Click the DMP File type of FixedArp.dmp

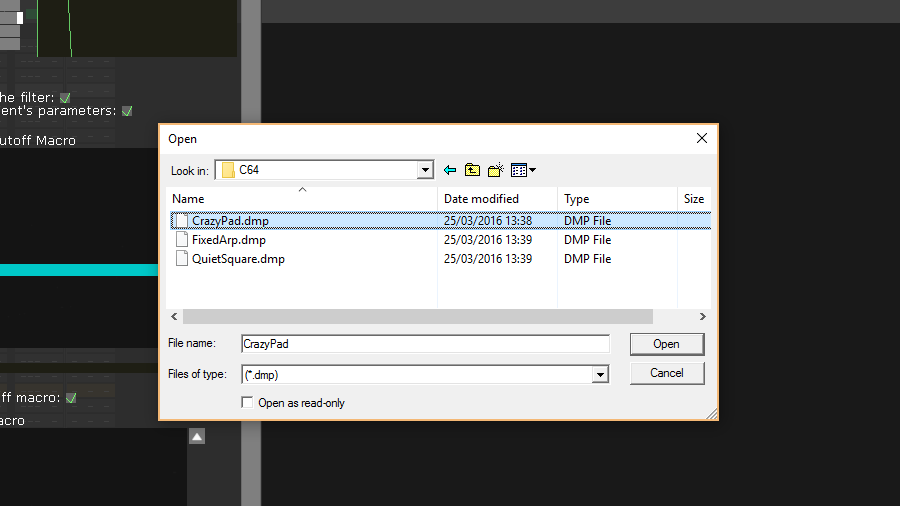587,240
